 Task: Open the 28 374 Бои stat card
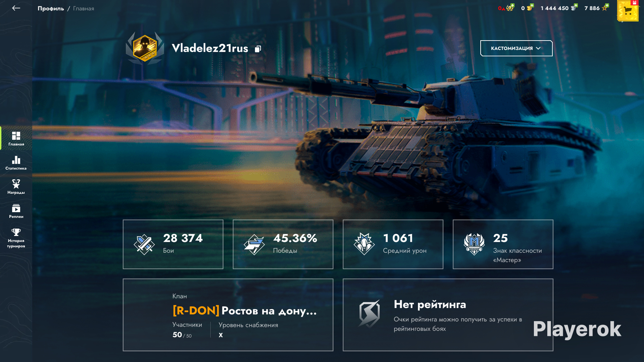[173, 244]
